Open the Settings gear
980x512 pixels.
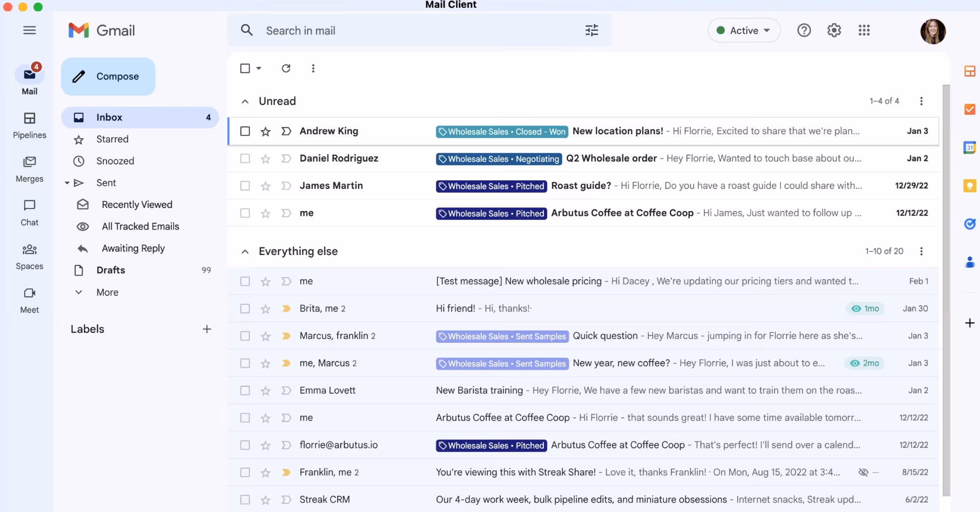834,30
